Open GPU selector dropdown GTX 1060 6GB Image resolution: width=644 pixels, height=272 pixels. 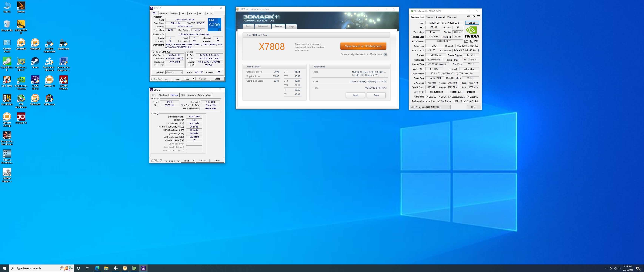[430, 107]
